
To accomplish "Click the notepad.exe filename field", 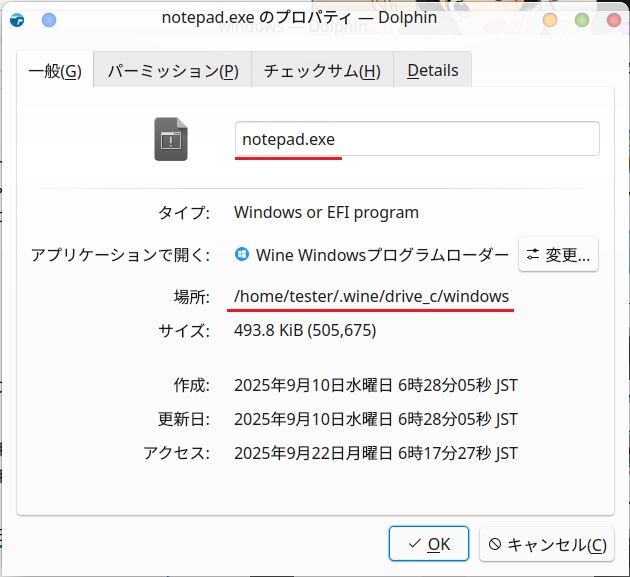I will [416, 139].
